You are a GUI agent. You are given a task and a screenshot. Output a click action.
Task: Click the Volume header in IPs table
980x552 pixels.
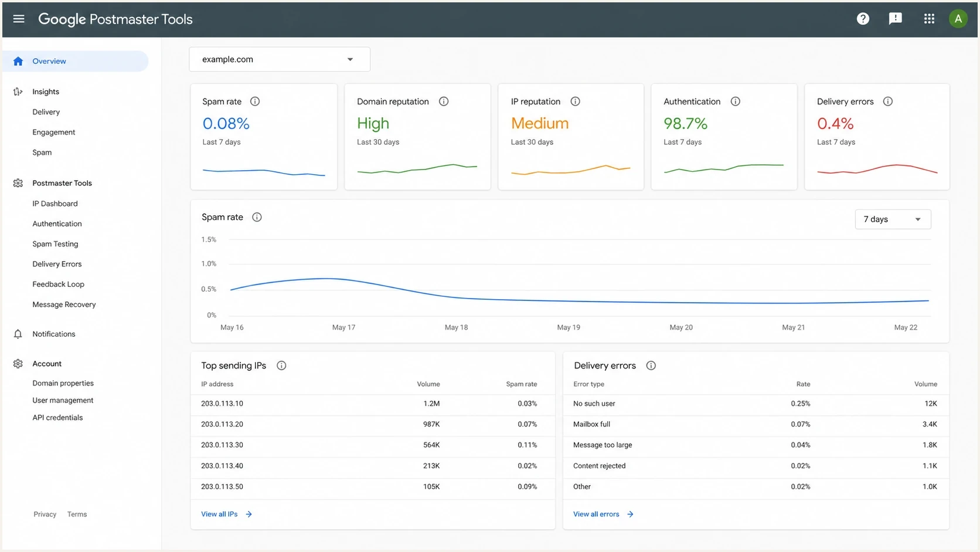pos(428,384)
